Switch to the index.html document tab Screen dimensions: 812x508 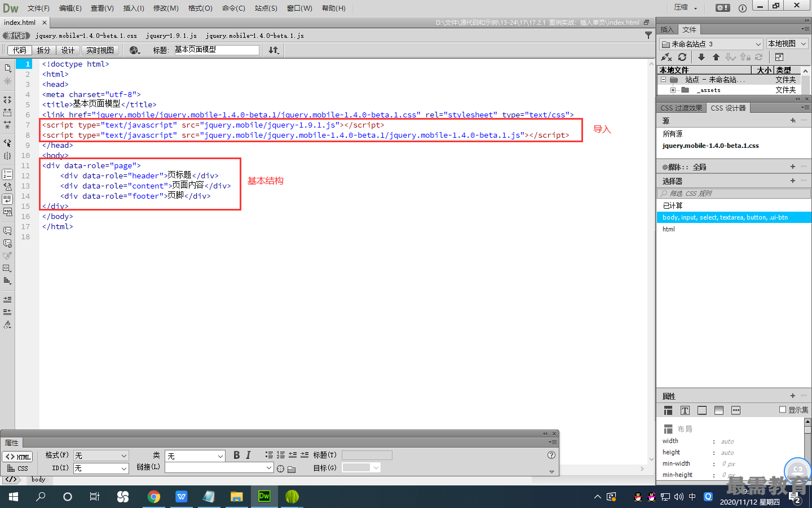pos(20,23)
